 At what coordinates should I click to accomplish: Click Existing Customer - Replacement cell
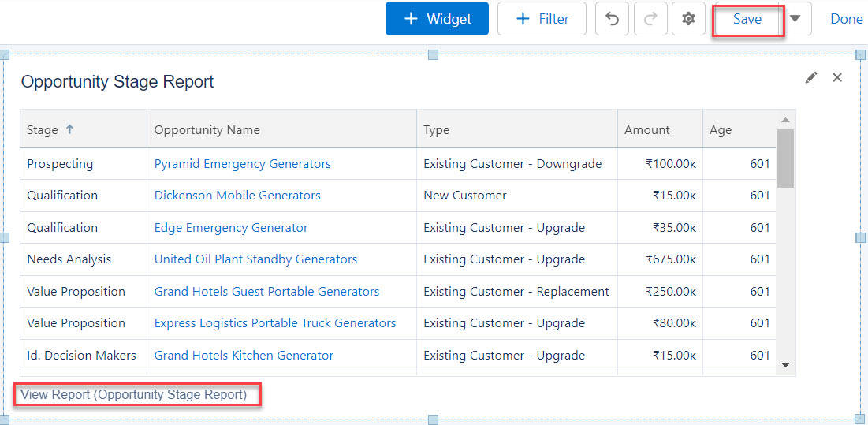(x=517, y=291)
